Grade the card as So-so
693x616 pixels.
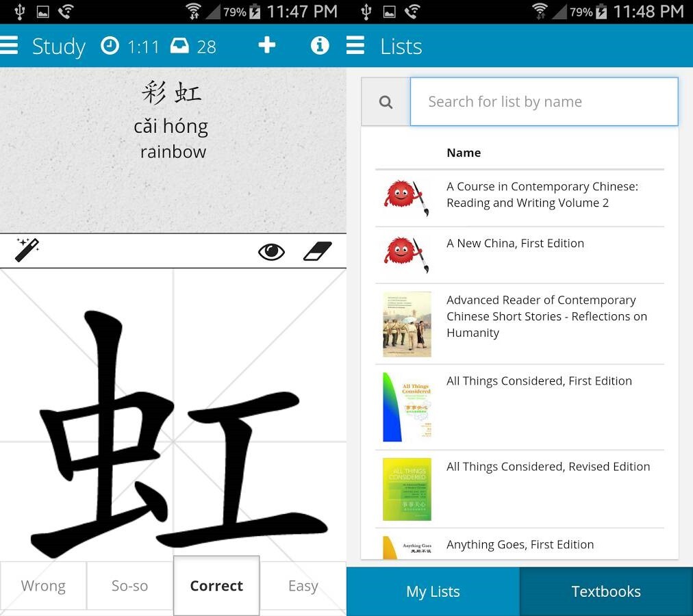coord(130,586)
